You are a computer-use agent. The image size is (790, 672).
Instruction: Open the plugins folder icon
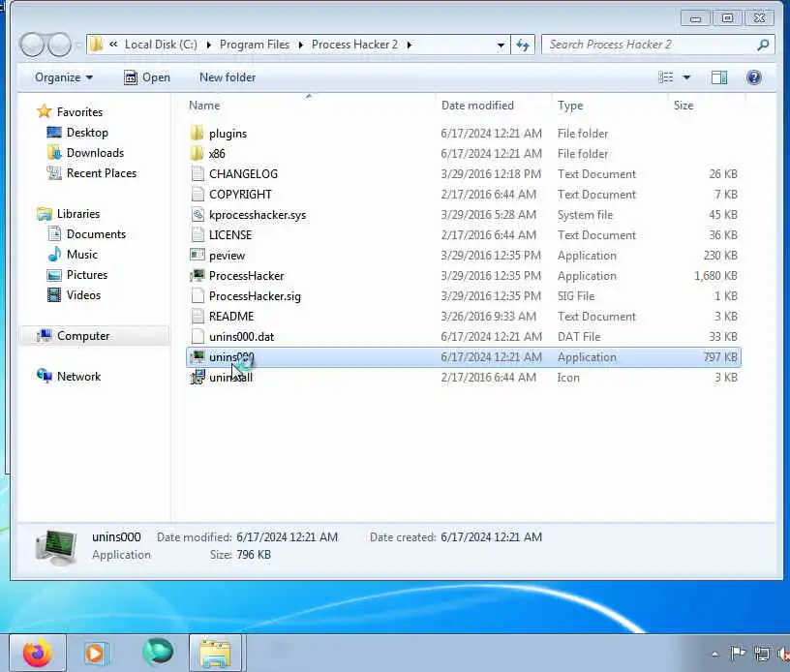[197, 134]
